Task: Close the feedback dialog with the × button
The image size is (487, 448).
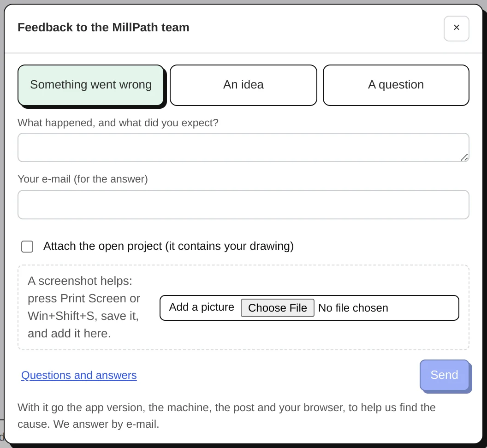Action: coord(456,29)
